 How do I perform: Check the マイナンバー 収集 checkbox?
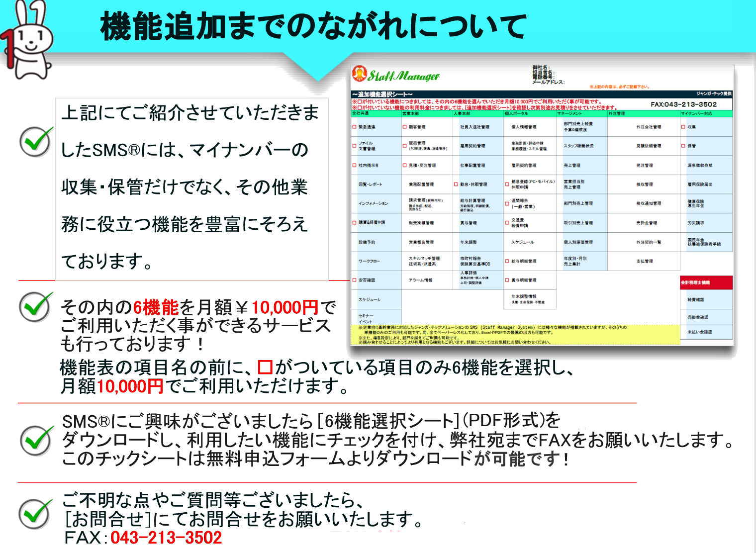683,127
